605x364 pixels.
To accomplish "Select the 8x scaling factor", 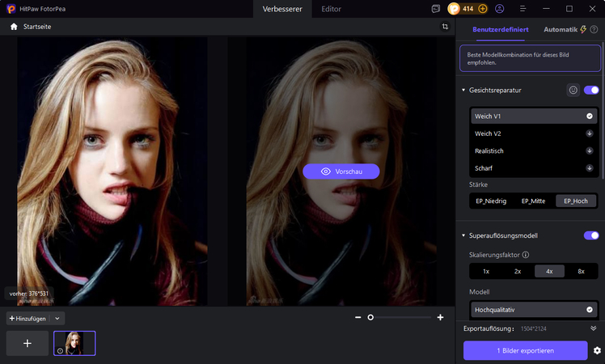I will point(581,271).
